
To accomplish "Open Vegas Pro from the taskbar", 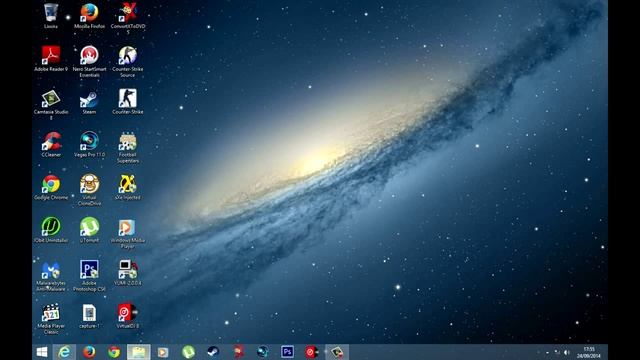I will coord(262,352).
